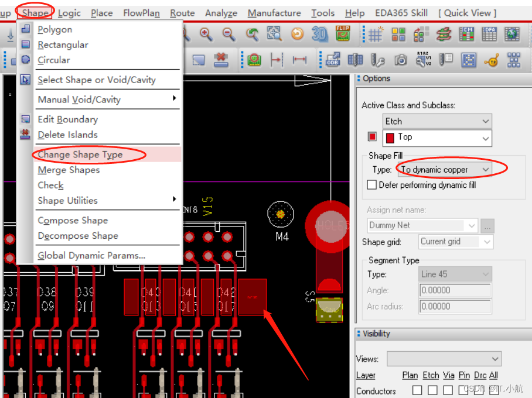Viewport: 532px width, 398px height.
Task: Toggle Conductors Etch visibility checkbox
Action: [x=432, y=390]
